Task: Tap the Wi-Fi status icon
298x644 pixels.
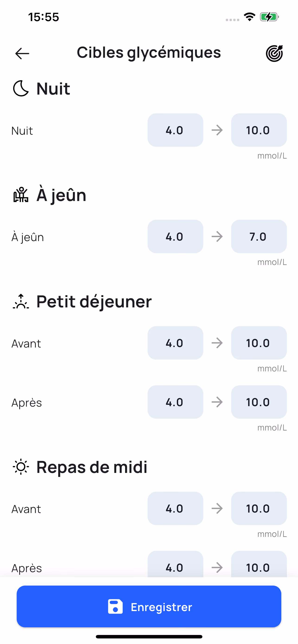Action: 249,17
